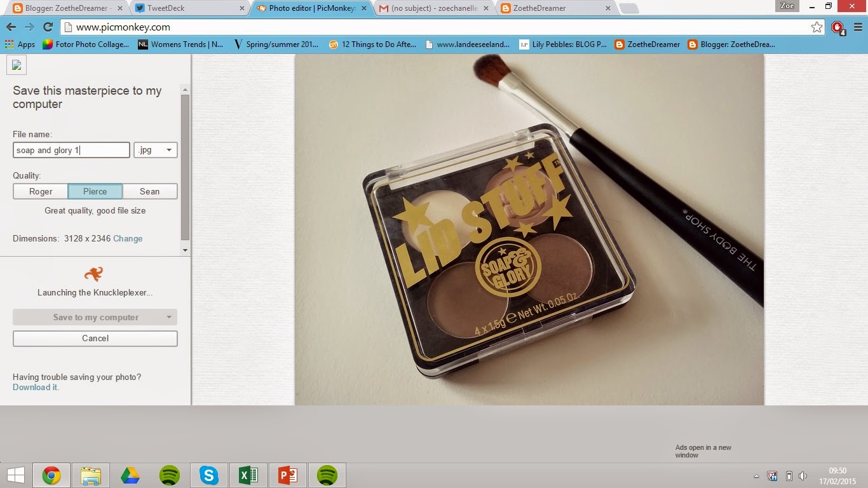Switch to the Gmail (no subject) tab
Viewport: 868px width, 488px height.
pos(433,8)
